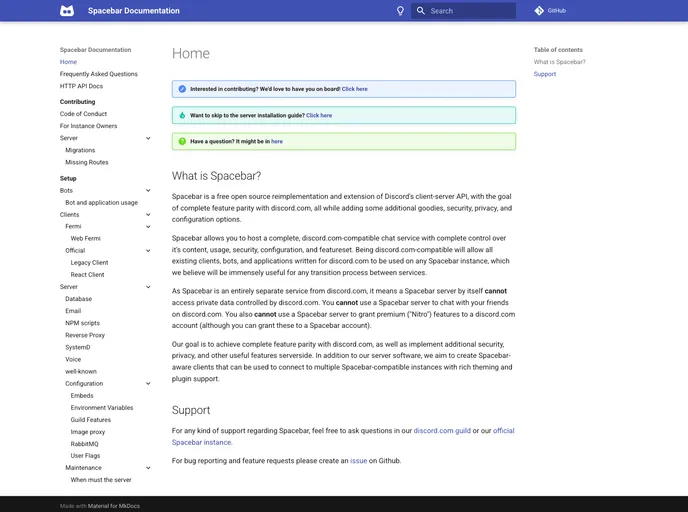Click 'Click here' in server installation tip
Image resolution: width=688 pixels, height=512 pixels.
click(x=319, y=115)
